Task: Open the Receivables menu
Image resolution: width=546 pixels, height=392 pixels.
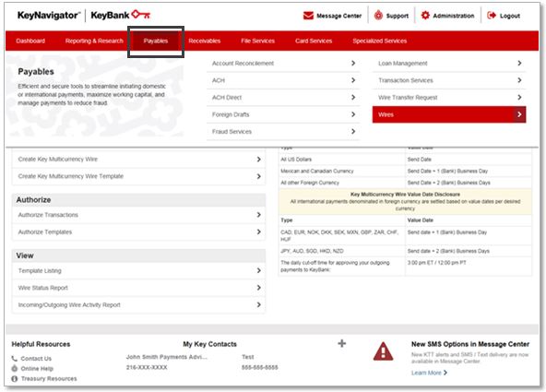Action: (205, 41)
